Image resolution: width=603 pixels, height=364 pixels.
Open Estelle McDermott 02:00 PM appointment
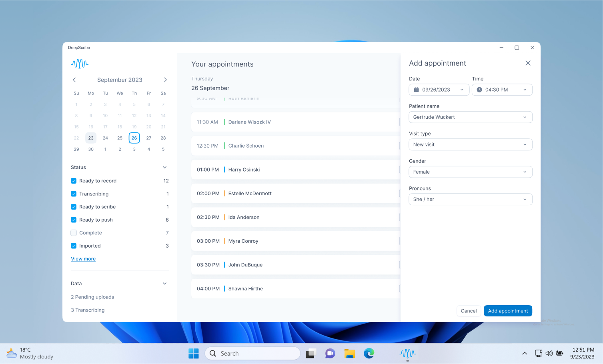[296, 193]
